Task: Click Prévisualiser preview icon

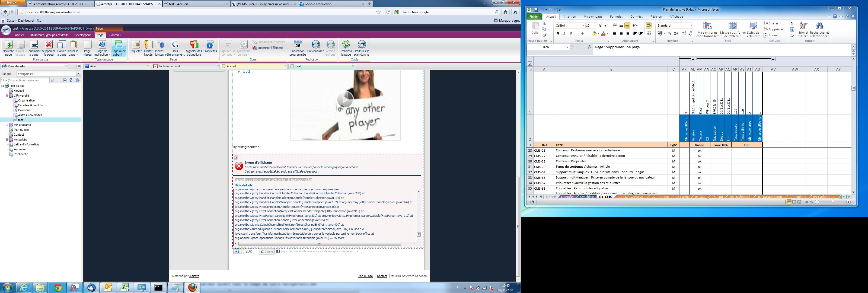Action: point(315,44)
